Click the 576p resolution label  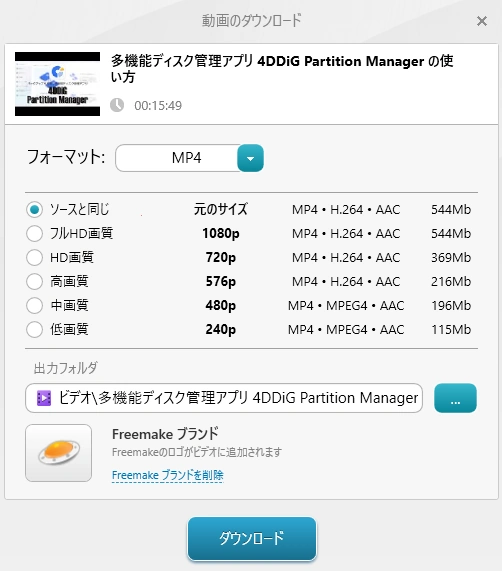point(221,281)
